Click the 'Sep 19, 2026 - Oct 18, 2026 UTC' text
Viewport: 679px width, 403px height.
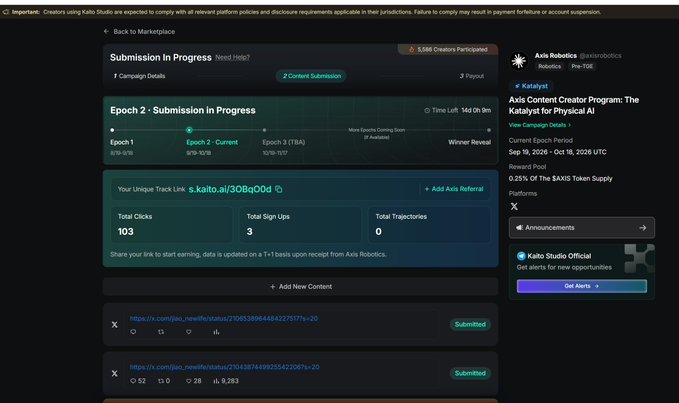(557, 152)
